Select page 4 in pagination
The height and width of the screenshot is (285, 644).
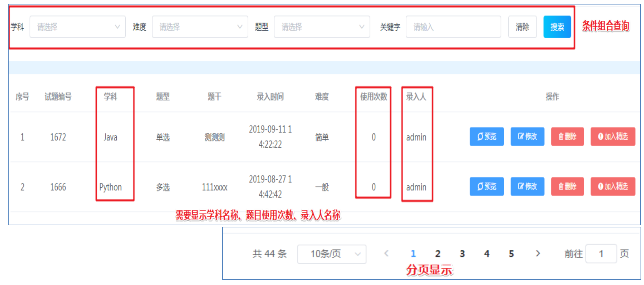(487, 254)
